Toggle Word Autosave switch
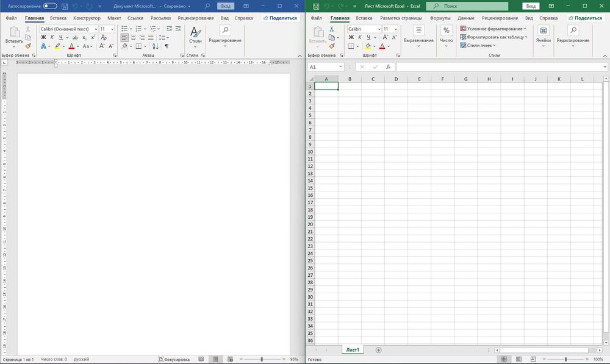This screenshot has width=610, height=364. pos(50,6)
